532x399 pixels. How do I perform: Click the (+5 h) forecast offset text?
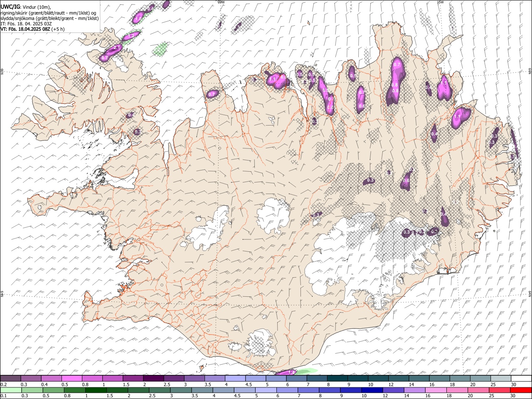coord(58,29)
